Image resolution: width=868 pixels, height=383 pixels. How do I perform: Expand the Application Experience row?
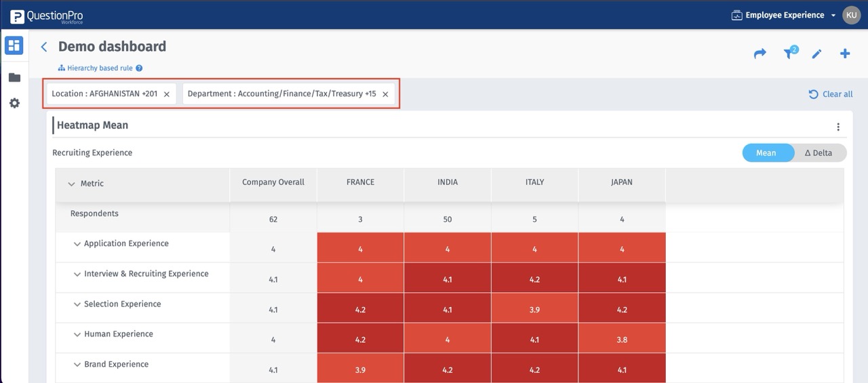77,244
